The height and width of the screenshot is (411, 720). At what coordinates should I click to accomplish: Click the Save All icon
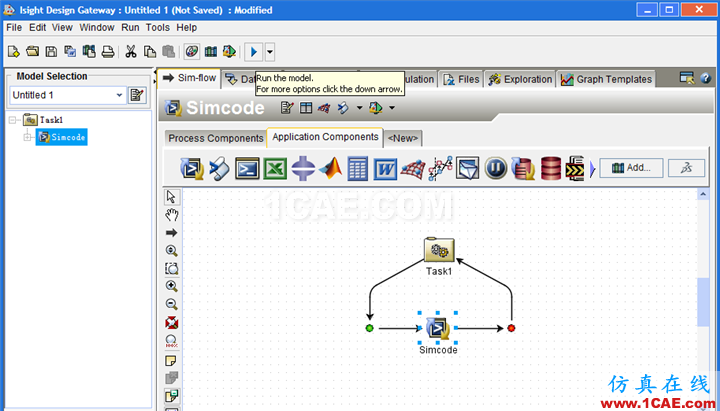coord(70,51)
